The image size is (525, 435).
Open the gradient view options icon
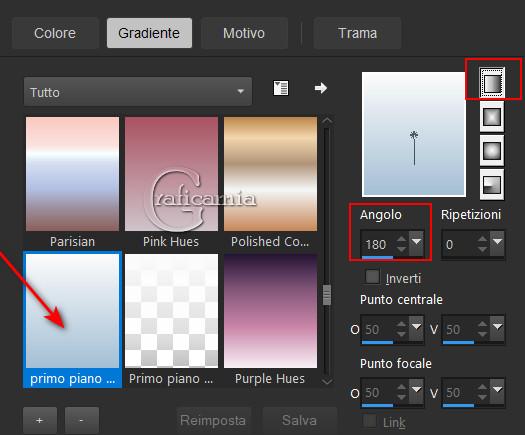[281, 88]
